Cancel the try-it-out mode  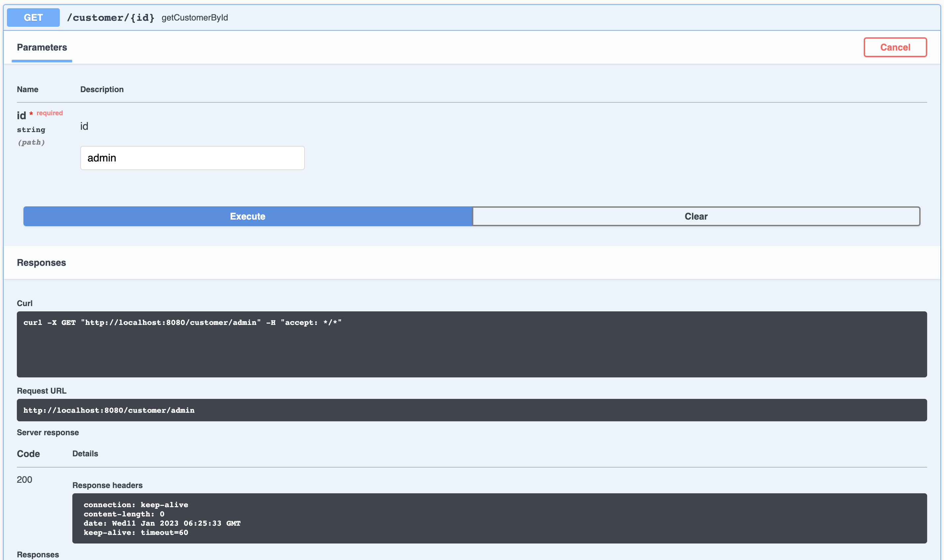(x=895, y=47)
